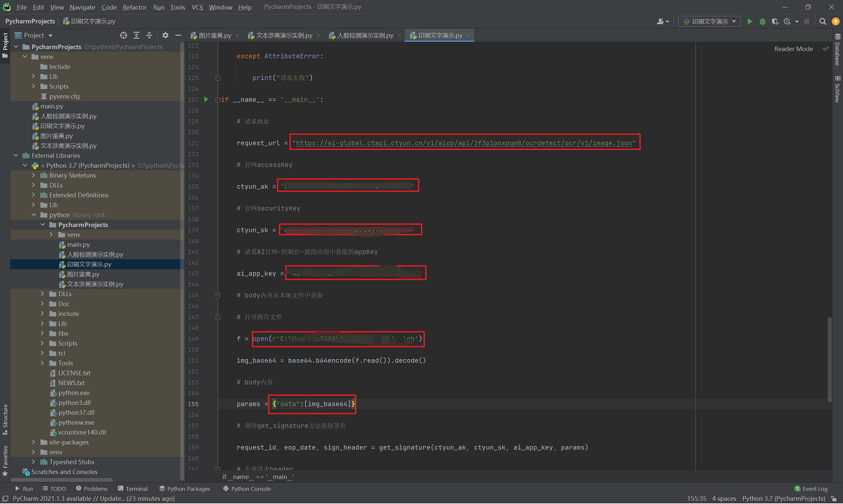The image size is (843, 504).
Task: Toggle the Project side tab
Action: 5,44
